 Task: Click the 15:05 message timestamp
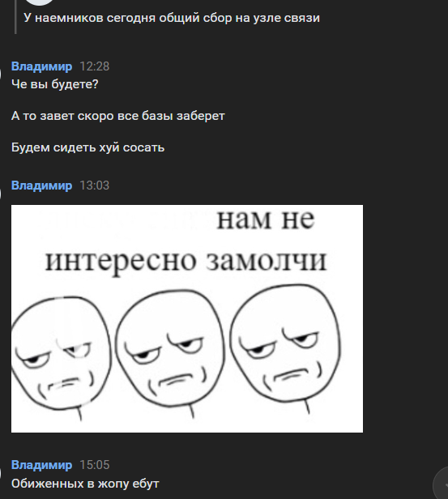95,465
